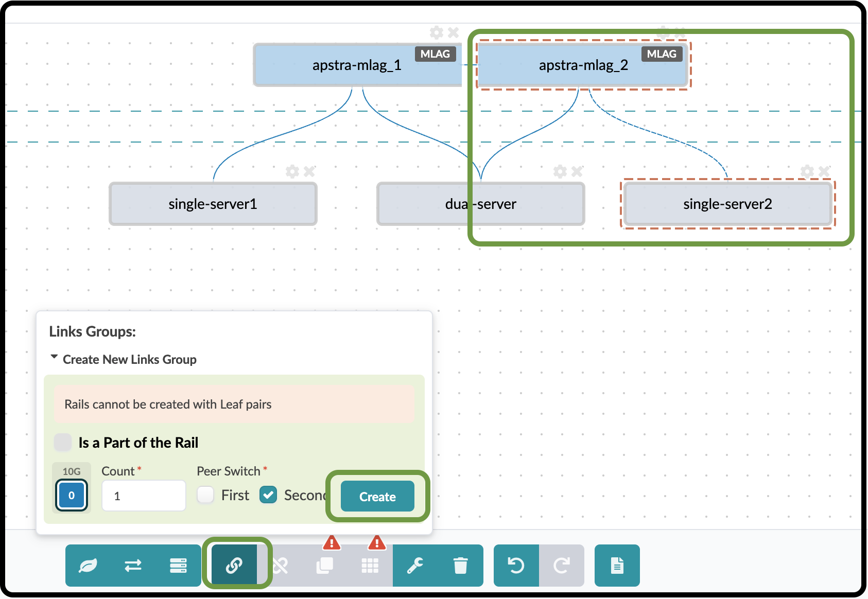Click the Links Groups heading
The height and width of the screenshot is (599, 868).
pyautogui.click(x=93, y=331)
